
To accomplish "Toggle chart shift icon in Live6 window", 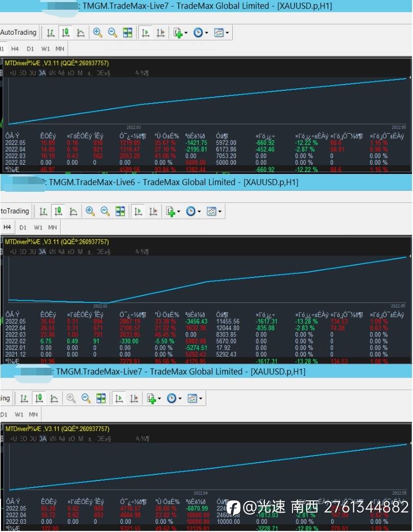I will (153, 211).
